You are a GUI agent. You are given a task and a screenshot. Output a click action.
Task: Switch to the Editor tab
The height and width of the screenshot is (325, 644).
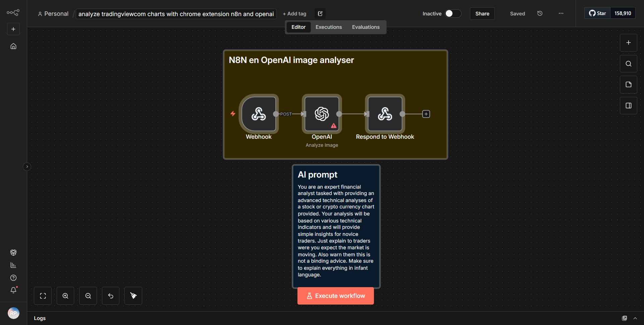[298, 27]
